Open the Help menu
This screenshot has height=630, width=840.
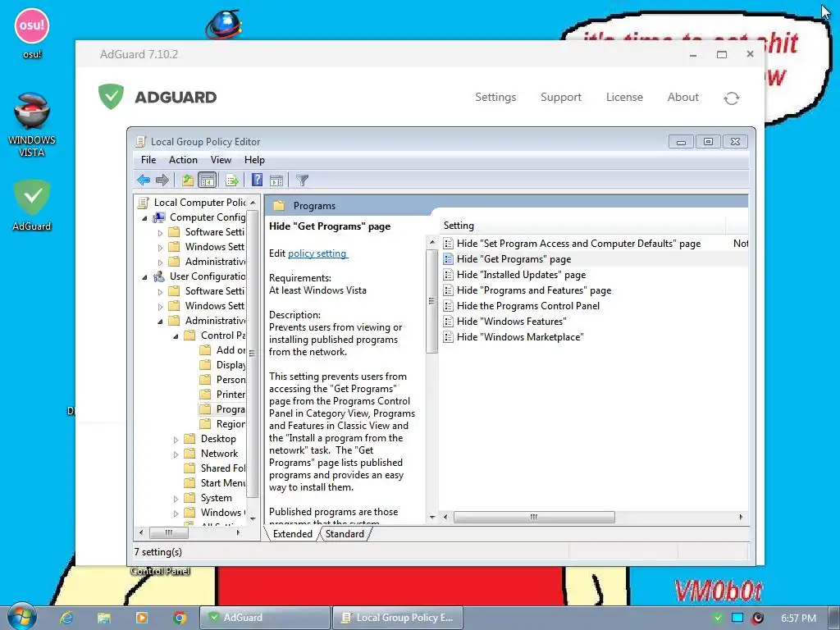(254, 160)
